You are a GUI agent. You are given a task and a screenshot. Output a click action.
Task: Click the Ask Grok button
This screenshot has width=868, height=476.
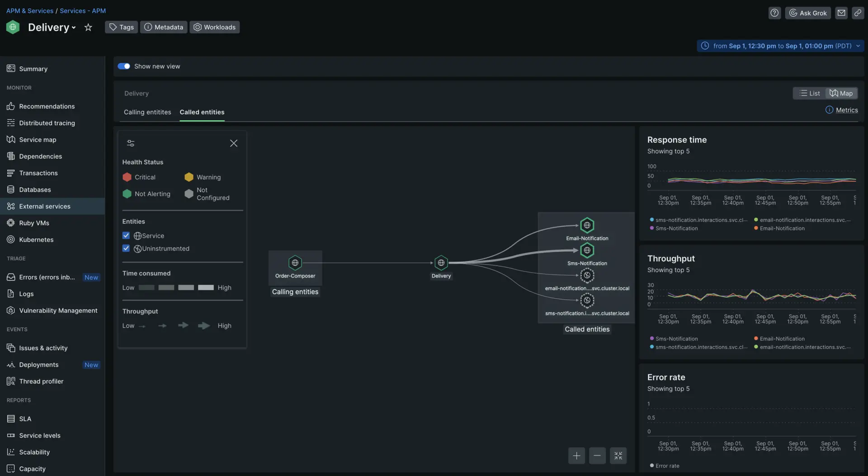(x=808, y=13)
